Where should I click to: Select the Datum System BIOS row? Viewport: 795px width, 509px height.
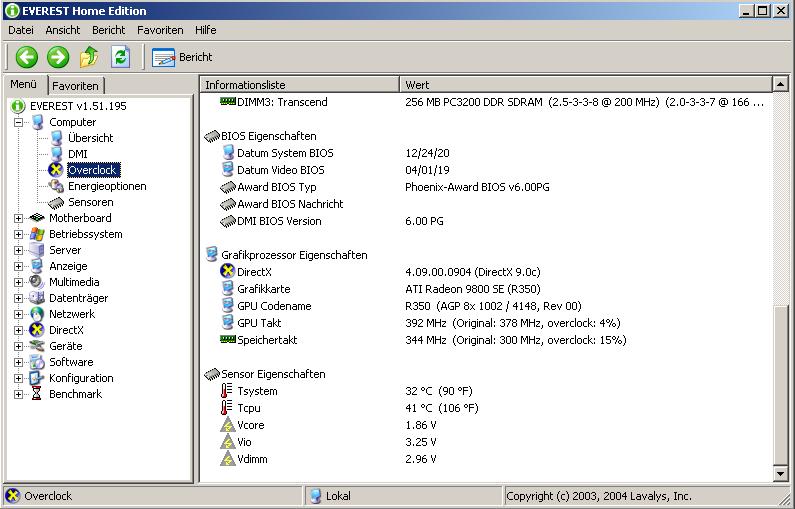click(x=487, y=153)
